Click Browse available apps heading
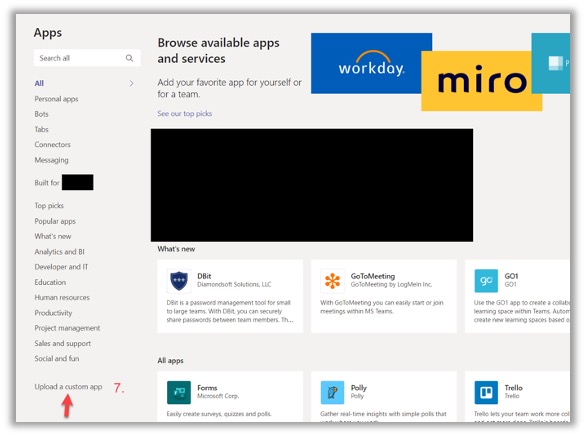The image size is (586, 436). pos(218,50)
